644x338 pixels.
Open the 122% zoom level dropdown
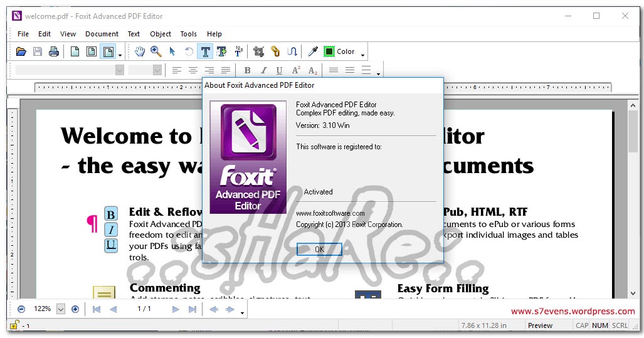pos(61,309)
